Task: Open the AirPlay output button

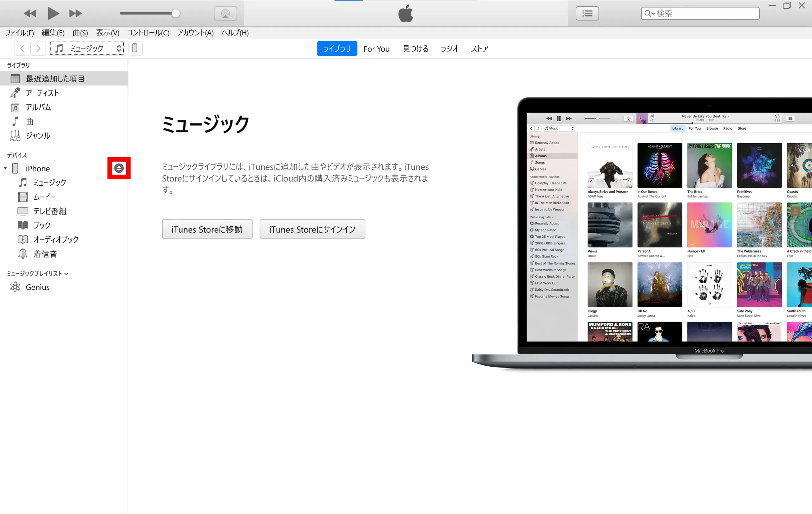Action: pyautogui.click(x=225, y=14)
